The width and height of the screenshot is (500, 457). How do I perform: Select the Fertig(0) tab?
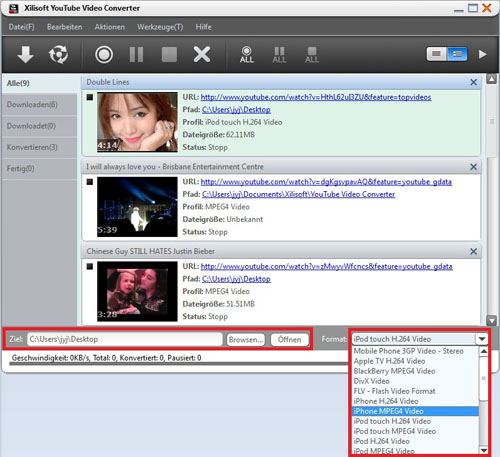39,169
